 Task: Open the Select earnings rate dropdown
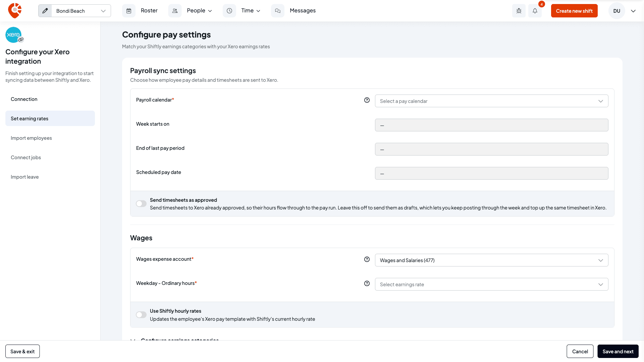(491, 284)
